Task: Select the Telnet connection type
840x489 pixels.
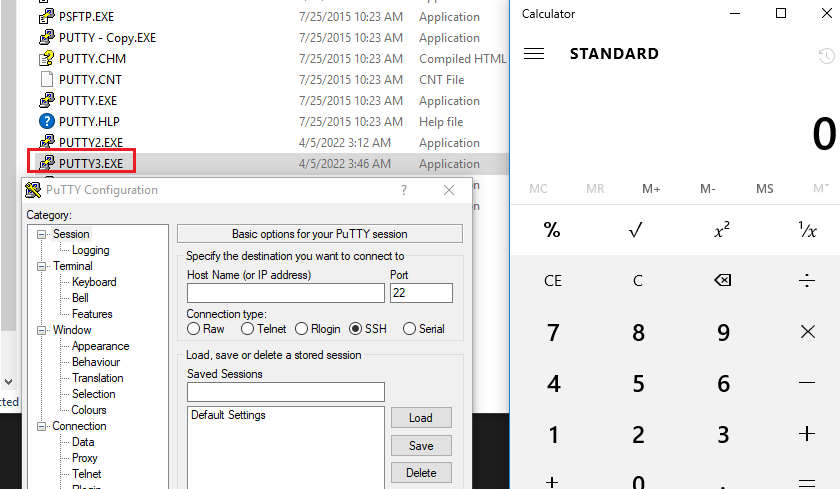Action: [x=247, y=329]
